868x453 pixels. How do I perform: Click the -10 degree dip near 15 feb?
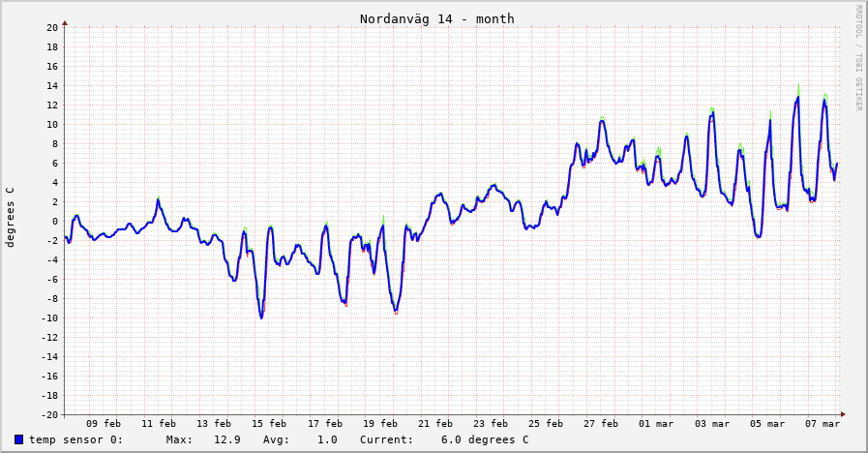coord(261,316)
